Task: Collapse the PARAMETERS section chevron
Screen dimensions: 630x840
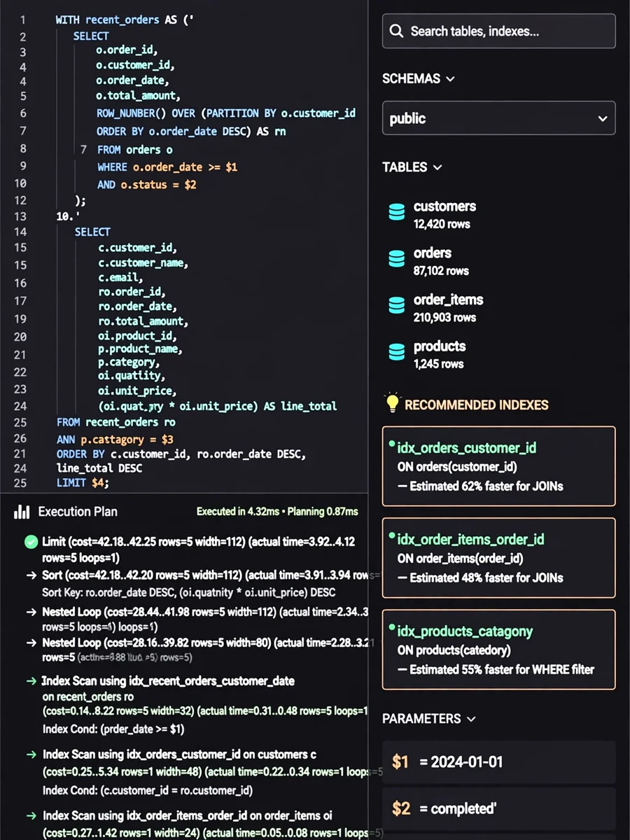Action: point(471,719)
